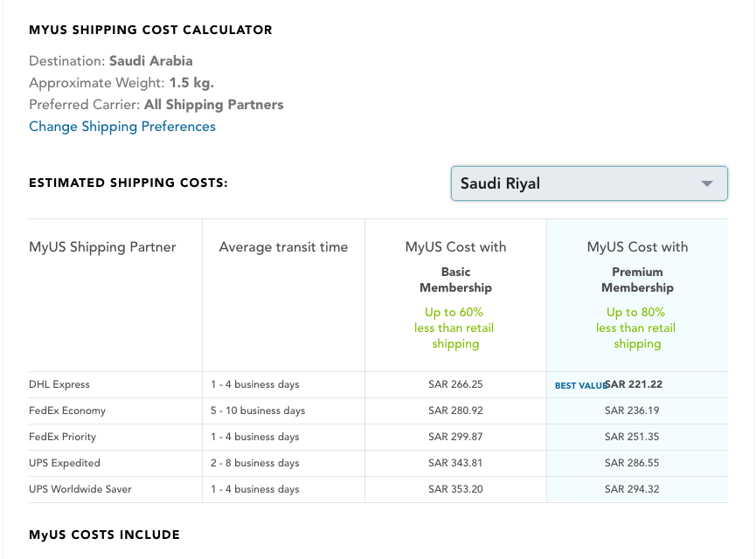Select the DHL Express shipping partner row
Screen dimensions: 756x559
59,384
